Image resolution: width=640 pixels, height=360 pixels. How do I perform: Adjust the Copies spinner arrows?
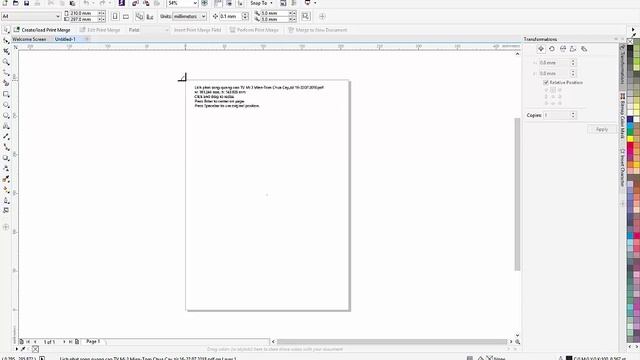(x=573, y=115)
